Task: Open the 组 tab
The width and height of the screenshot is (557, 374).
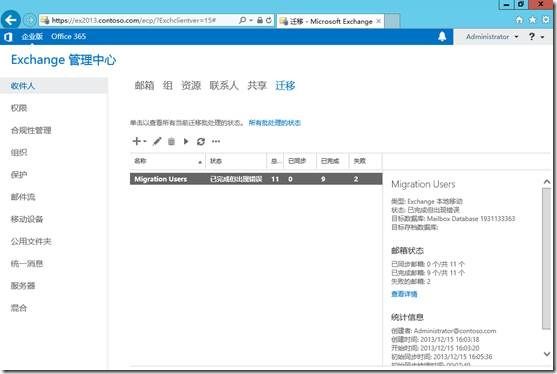Action: pyautogui.click(x=168, y=86)
